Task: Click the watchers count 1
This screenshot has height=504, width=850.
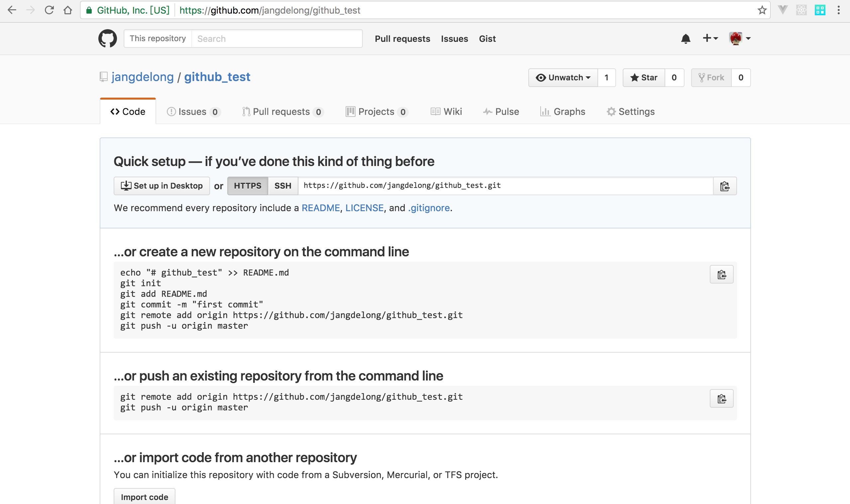Action: pos(606,77)
